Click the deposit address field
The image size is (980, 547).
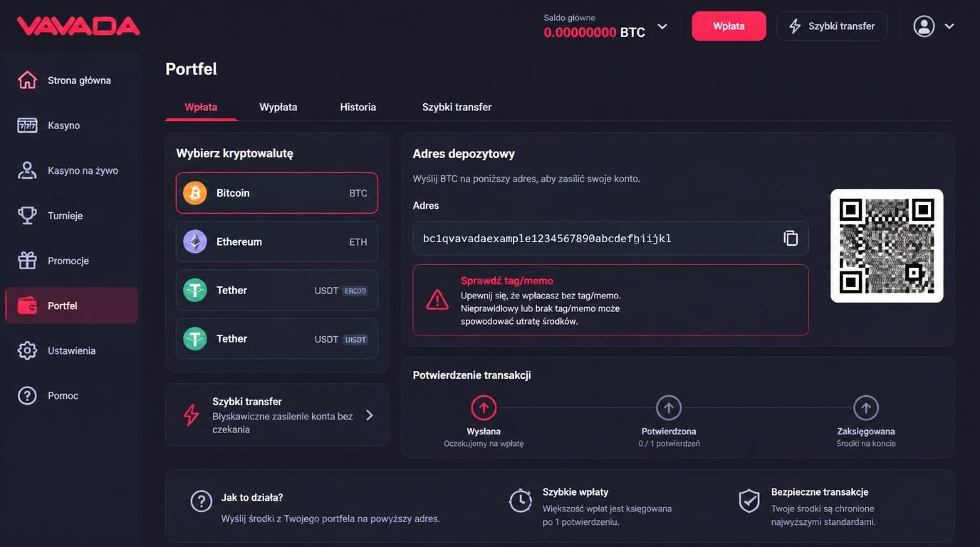611,238
